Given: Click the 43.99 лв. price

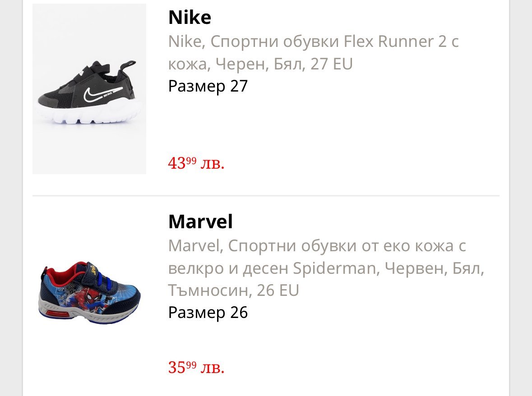Looking at the screenshot, I should pos(196,163).
